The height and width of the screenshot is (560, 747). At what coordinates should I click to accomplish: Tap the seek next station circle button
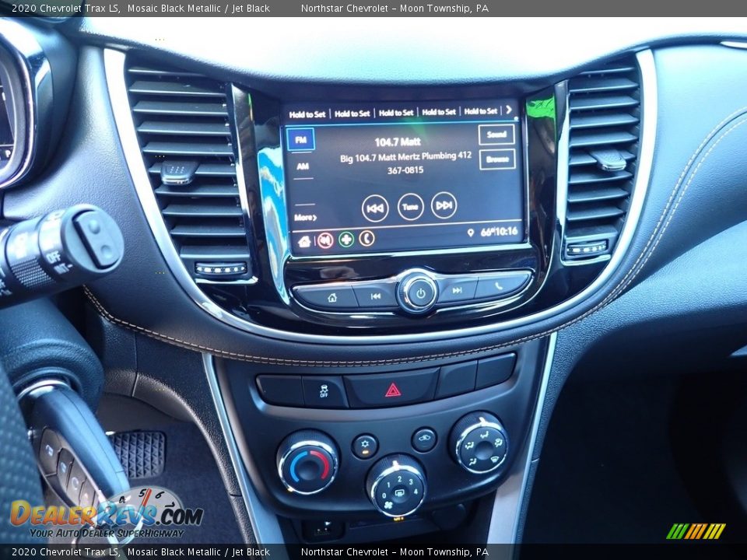tap(444, 205)
